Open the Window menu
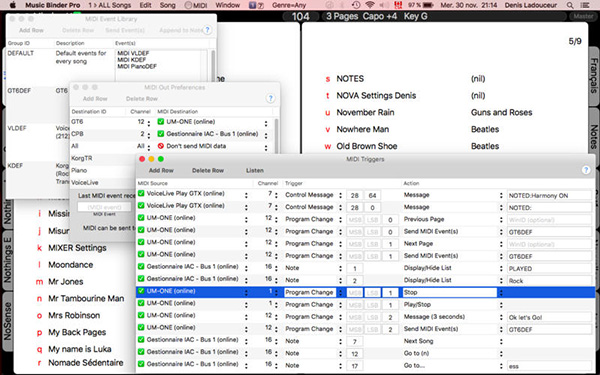Screen dimensions: 600x375 pyautogui.click(x=228, y=5)
